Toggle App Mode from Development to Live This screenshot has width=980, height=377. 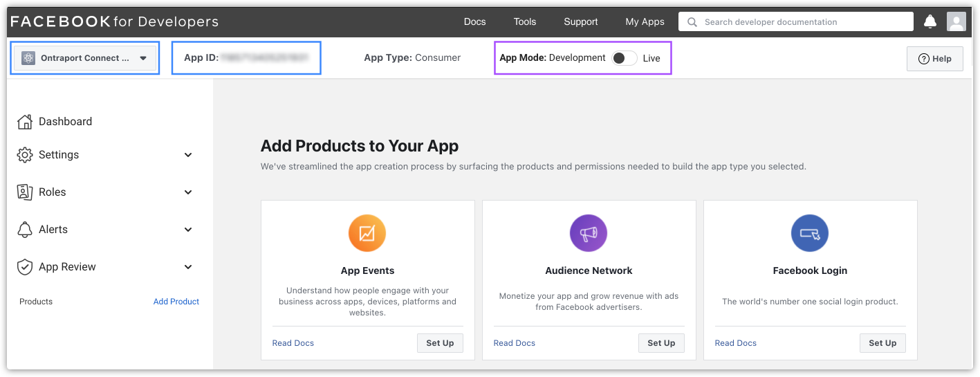[625, 58]
